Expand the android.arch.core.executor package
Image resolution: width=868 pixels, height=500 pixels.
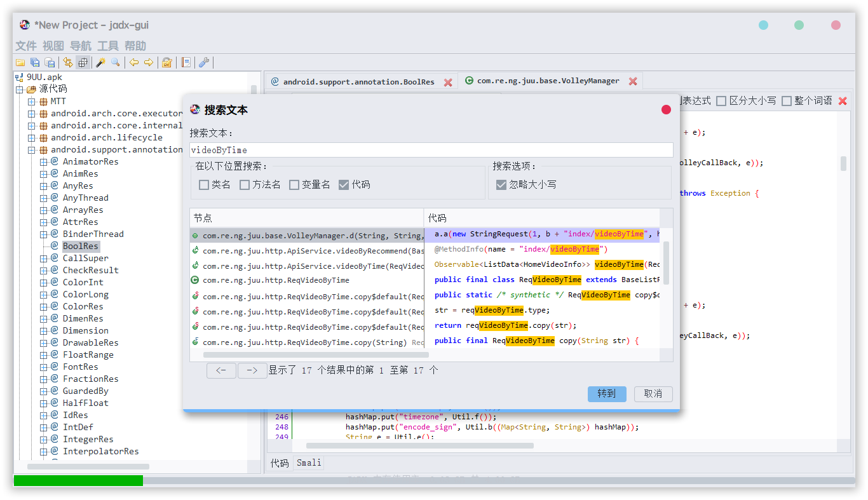[32, 114]
